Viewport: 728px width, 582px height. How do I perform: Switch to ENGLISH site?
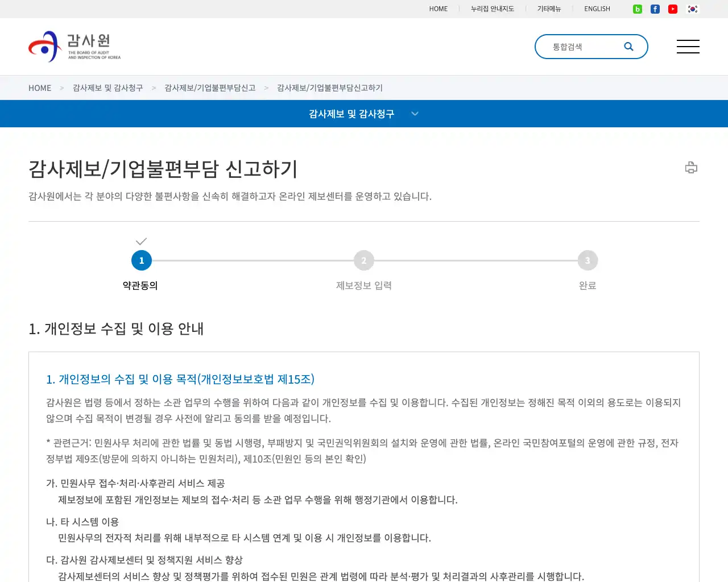tap(597, 9)
